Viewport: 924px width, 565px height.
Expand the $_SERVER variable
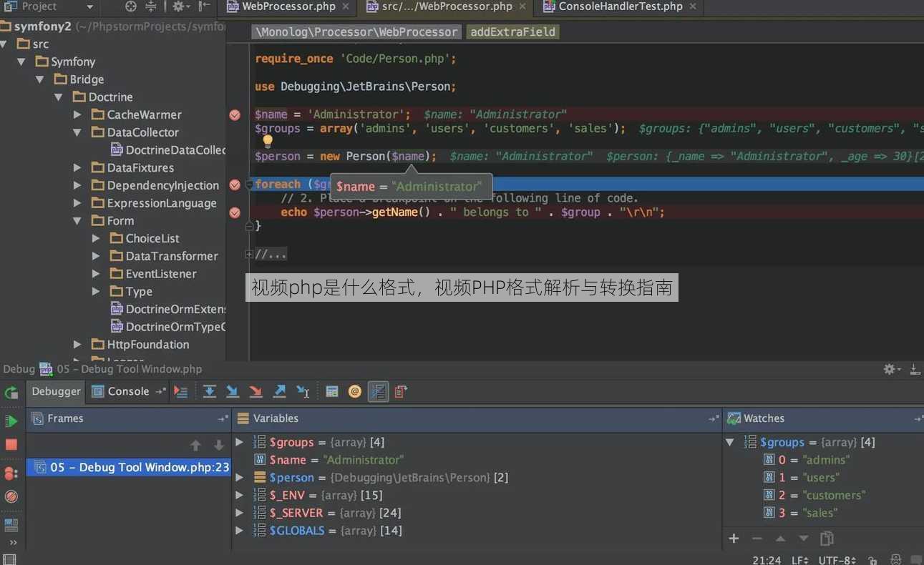click(240, 513)
